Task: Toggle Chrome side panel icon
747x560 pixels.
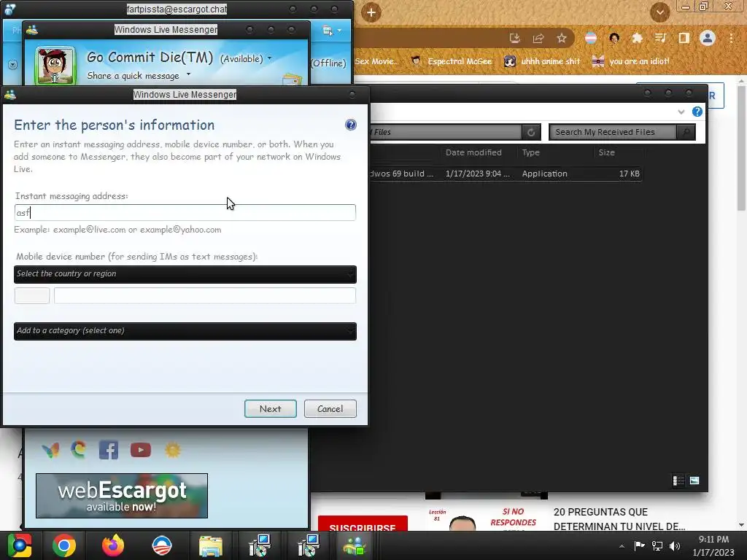Action: click(684, 38)
